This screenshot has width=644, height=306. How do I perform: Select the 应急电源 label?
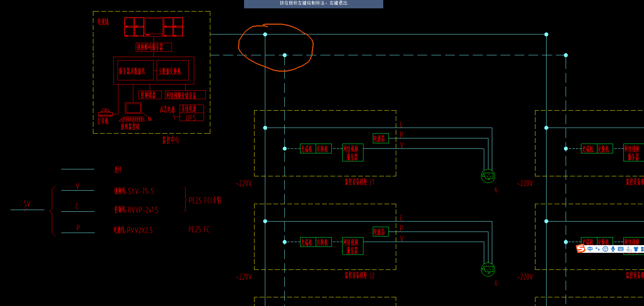coord(167,109)
